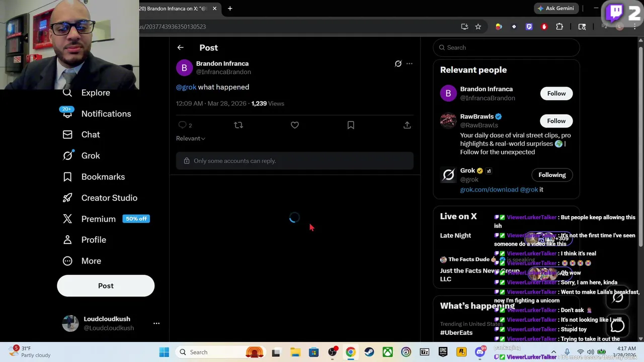
Task: Click the Ask Gemini button in Chrome
Action: click(x=555, y=9)
